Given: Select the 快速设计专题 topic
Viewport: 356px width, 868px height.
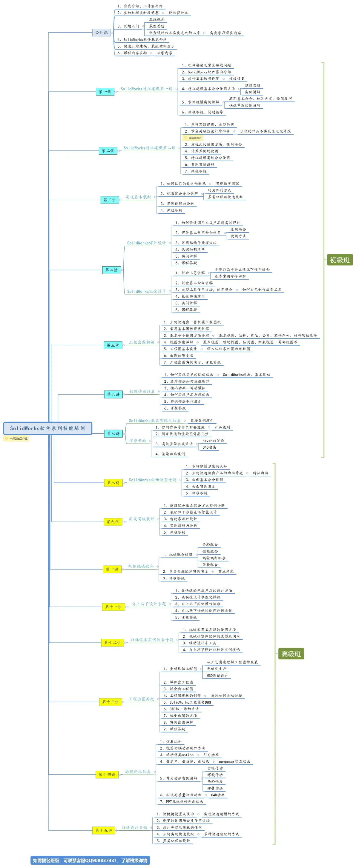Looking at the screenshot, I should pos(134,828).
